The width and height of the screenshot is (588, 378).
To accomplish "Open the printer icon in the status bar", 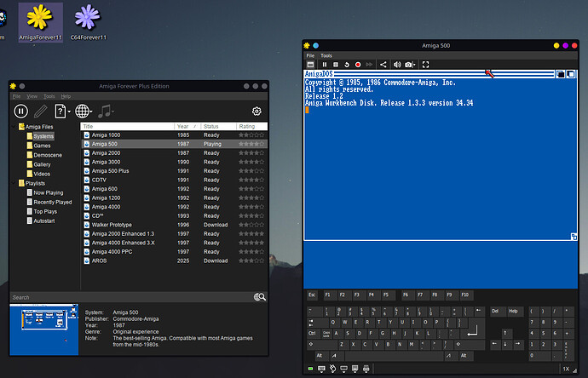I will [366, 369].
